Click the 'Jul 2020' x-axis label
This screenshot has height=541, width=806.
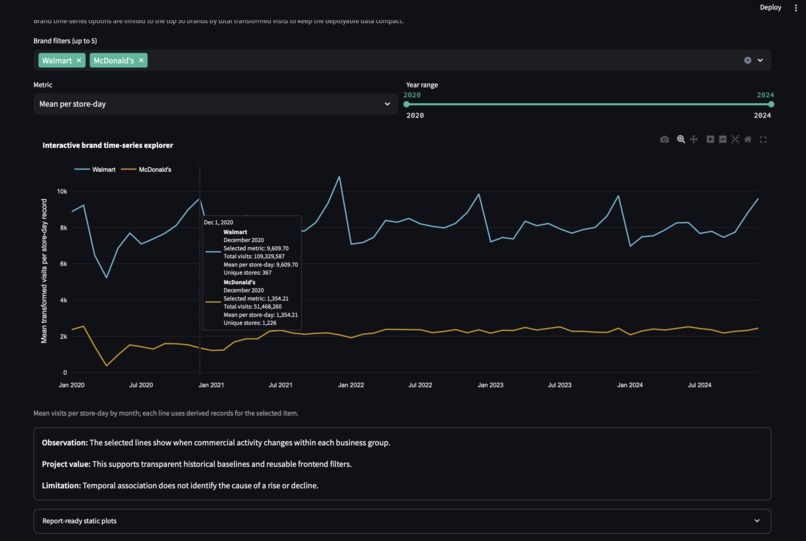141,385
